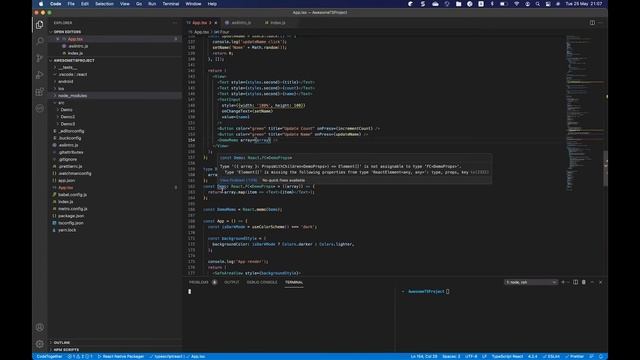
Task: Switch to the index.js editor tab
Action: click(278, 23)
